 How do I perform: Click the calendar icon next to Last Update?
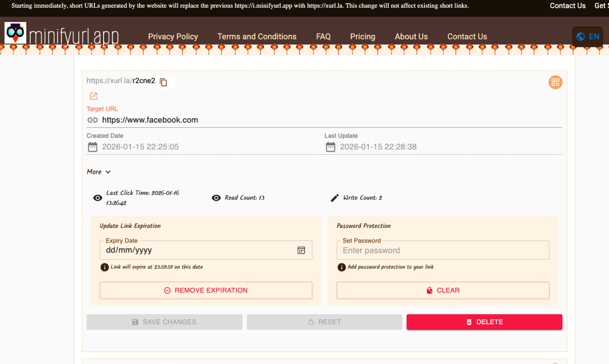330,147
